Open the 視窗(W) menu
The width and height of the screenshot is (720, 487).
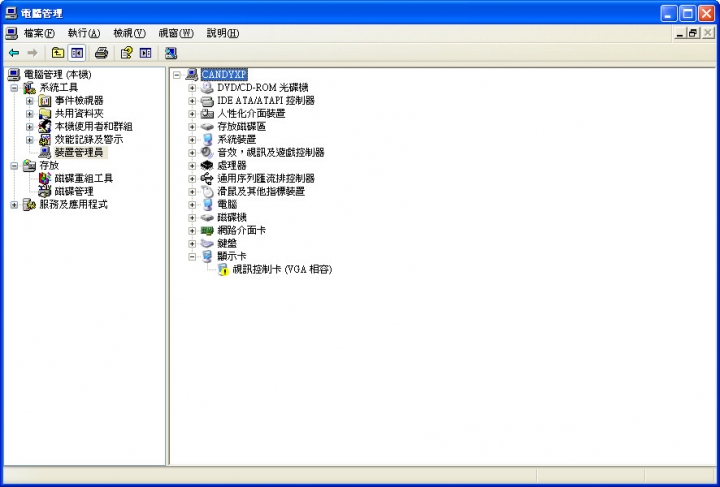coord(176,33)
